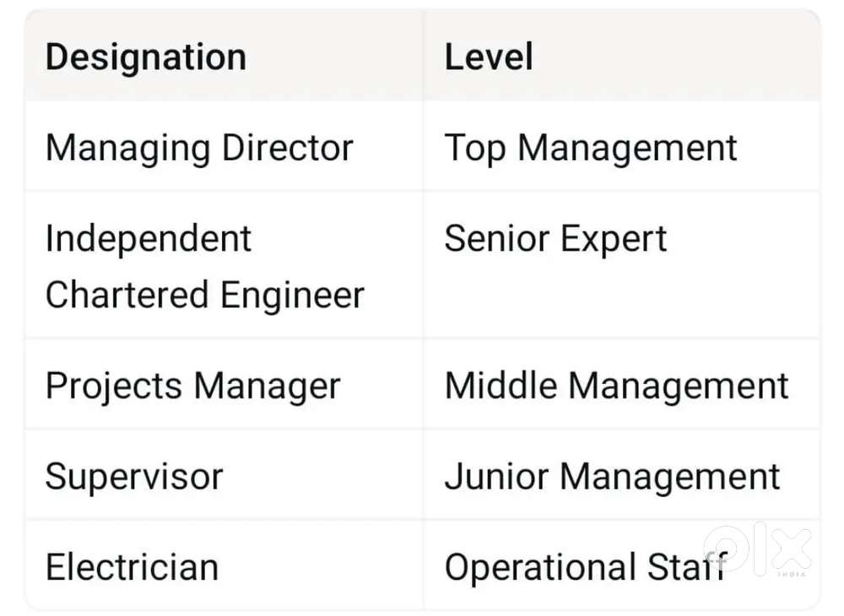Click the Chartered Engineer text line
The height and width of the screenshot is (616, 844).
coord(205,295)
